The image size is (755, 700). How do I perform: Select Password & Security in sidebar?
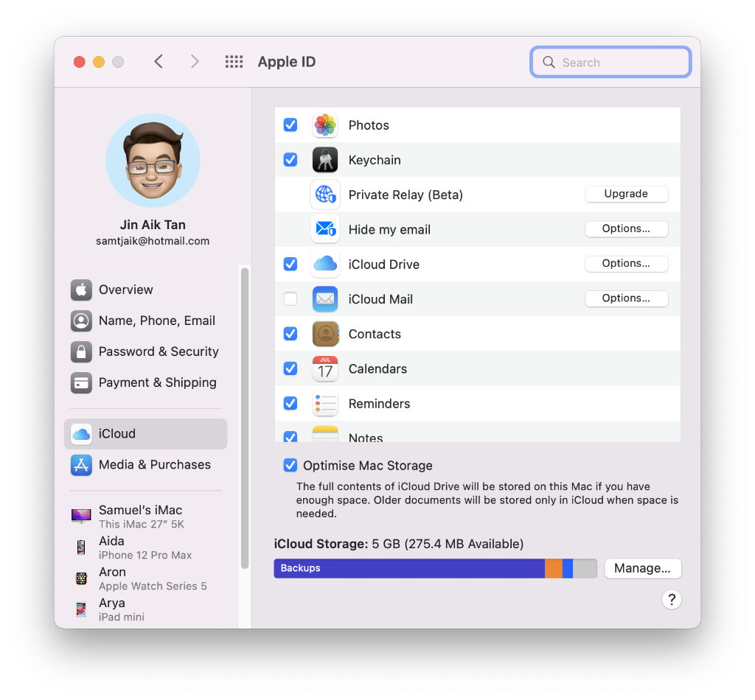coord(158,351)
